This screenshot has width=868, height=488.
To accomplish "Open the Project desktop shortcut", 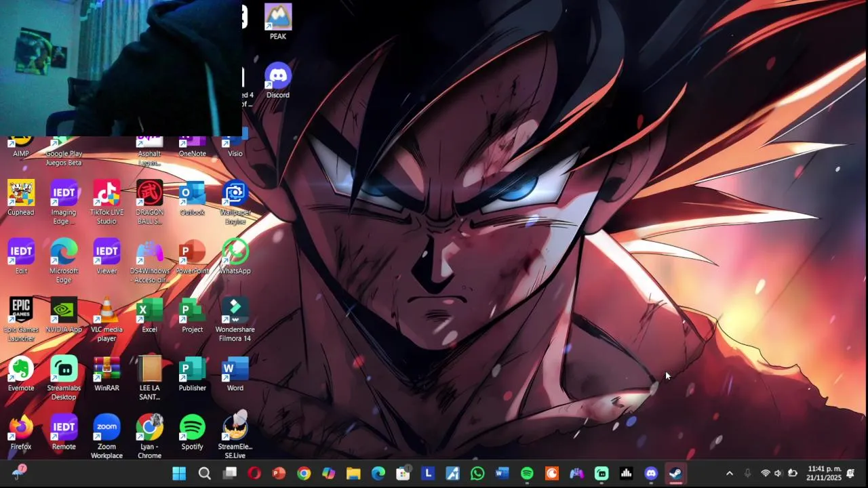I will 192,314.
